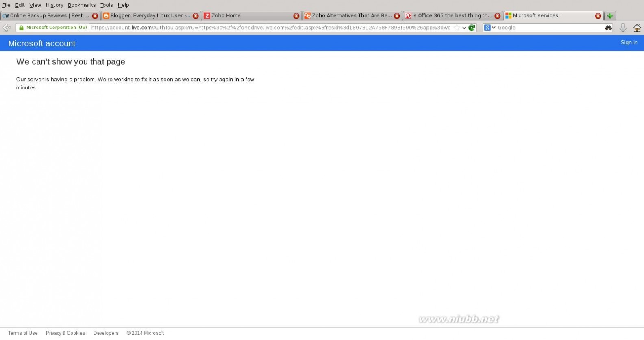644x340 pixels.
Task: Close the Online Backup Reviews tab
Action: pos(95,16)
